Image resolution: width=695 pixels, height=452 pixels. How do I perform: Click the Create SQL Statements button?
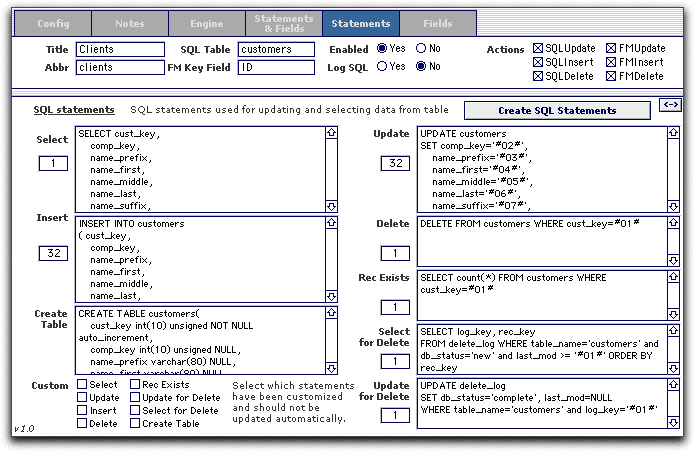coord(557,110)
